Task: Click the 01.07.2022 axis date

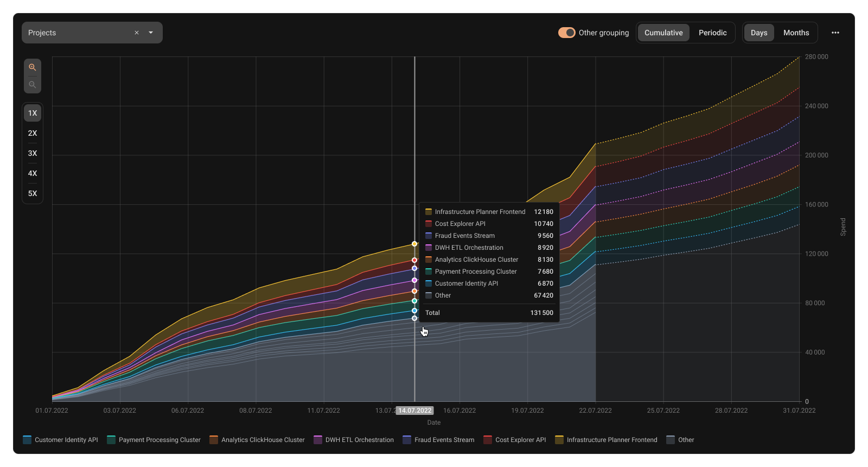Action: tap(52, 411)
